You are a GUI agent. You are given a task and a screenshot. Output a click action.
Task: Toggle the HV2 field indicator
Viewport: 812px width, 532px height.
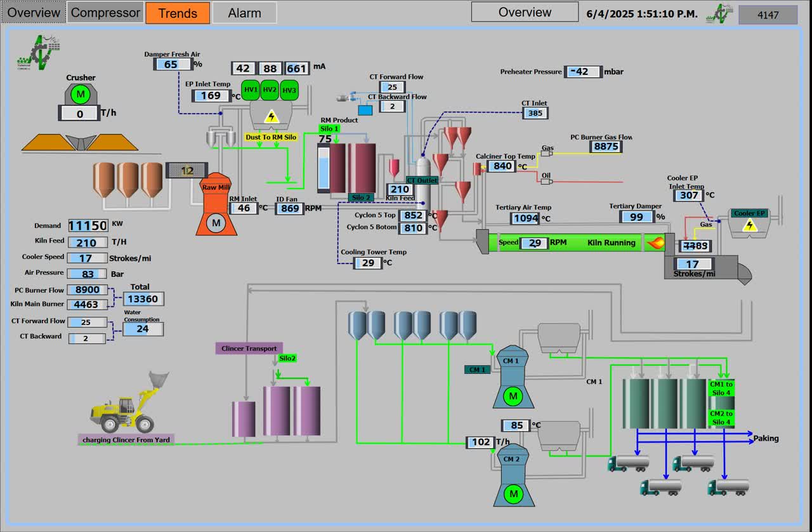(x=270, y=90)
